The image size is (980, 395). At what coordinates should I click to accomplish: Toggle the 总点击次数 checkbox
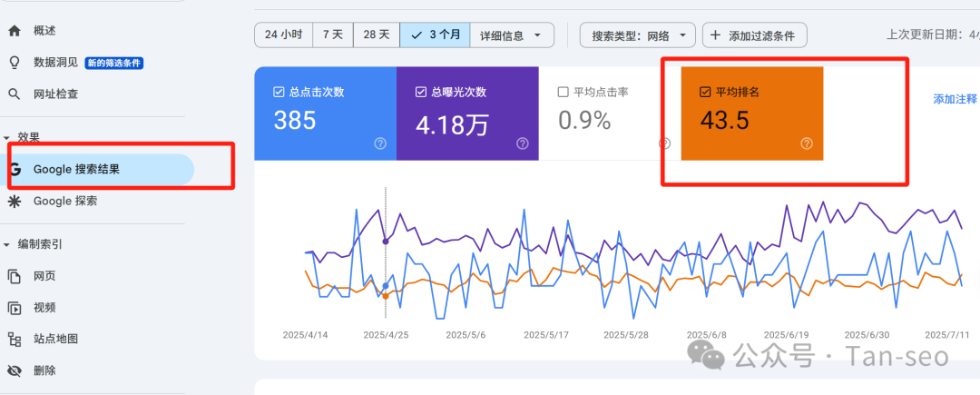tap(279, 93)
